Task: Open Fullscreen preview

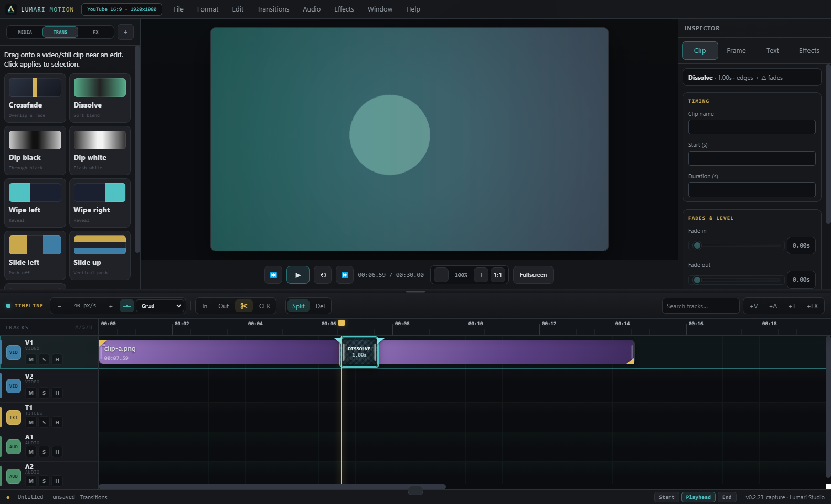Action: point(533,275)
